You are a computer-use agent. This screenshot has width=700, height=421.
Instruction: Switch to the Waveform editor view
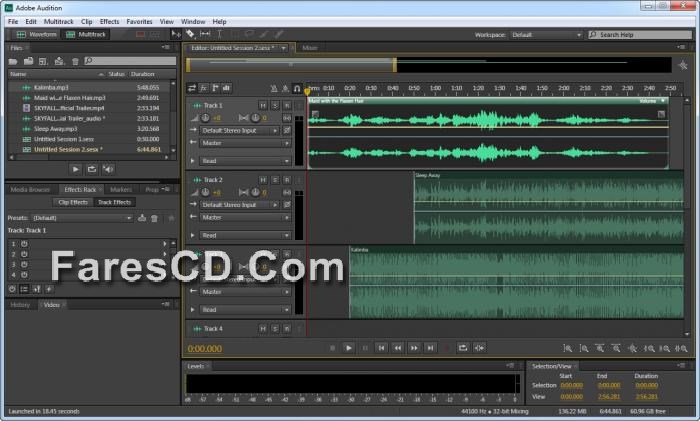point(37,34)
